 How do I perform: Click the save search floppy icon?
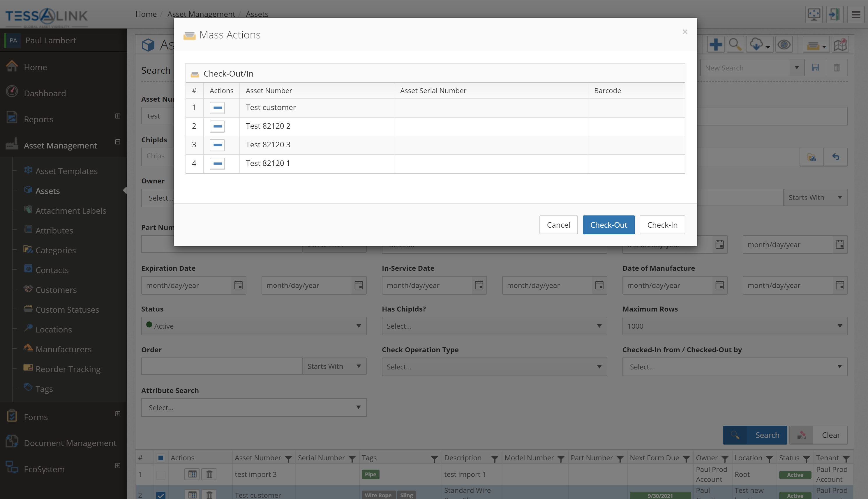pos(815,68)
